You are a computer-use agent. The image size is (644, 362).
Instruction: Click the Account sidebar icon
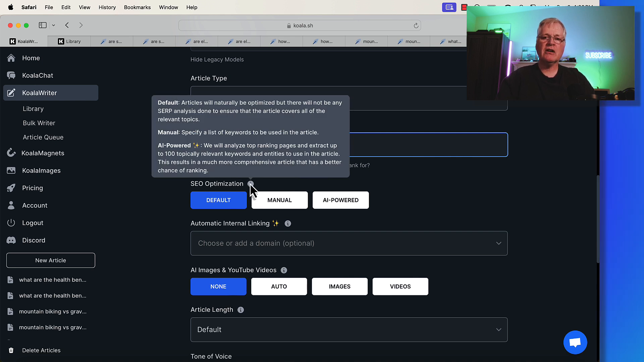11,205
